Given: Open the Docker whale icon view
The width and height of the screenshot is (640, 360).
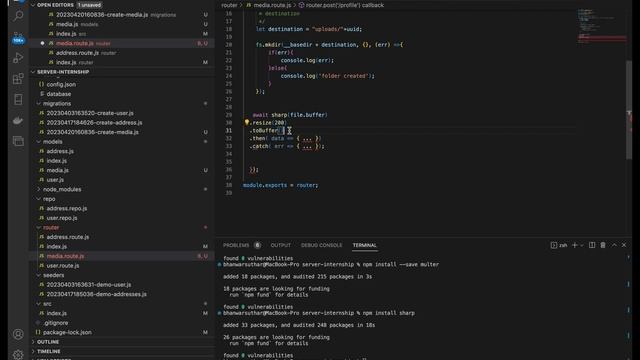Looking at the screenshot, I should pos(18,120).
